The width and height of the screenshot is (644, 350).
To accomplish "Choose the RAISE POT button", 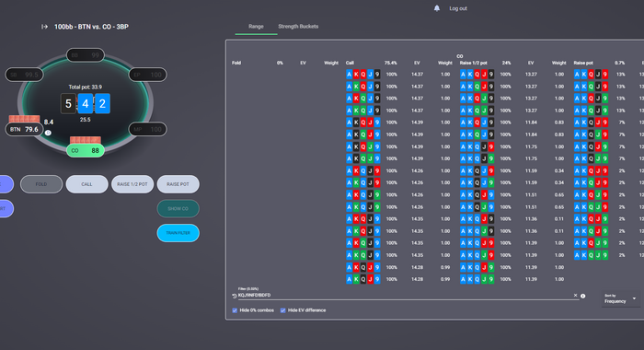I will pos(178,184).
